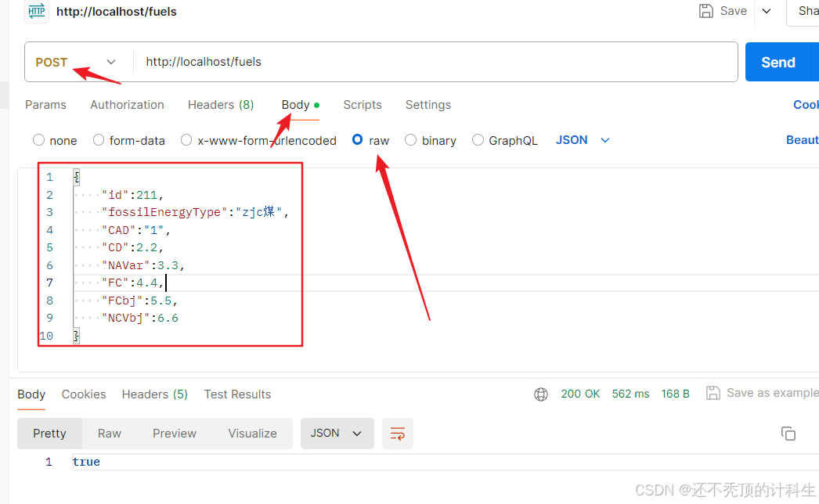Click the Save as example text
Image resolution: width=819 pixels, height=504 pixels.
pos(773,393)
